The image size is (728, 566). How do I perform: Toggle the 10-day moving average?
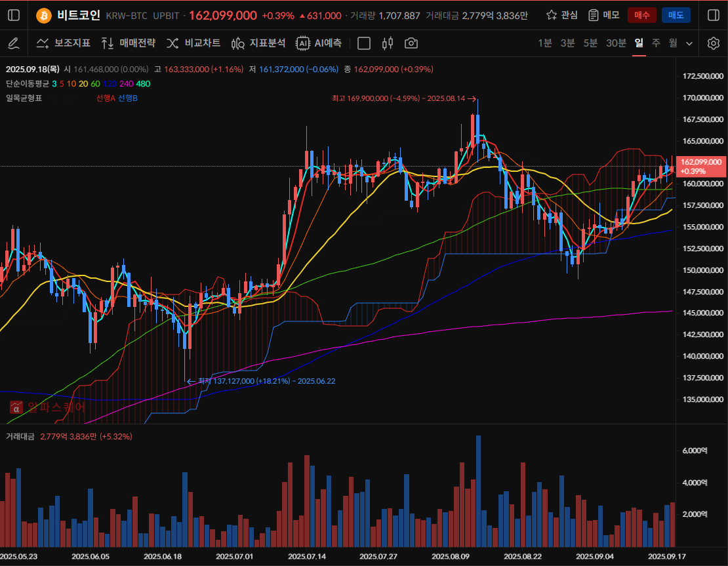coord(71,83)
